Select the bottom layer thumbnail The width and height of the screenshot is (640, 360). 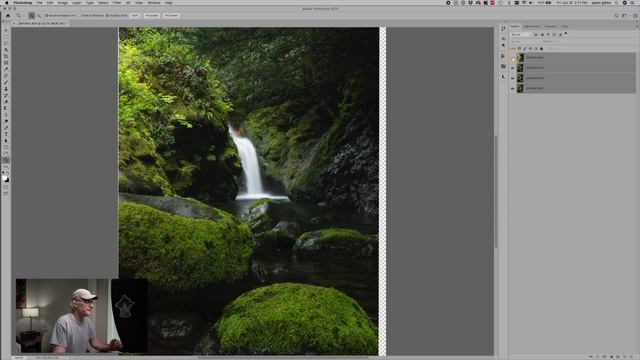[x=520, y=88]
